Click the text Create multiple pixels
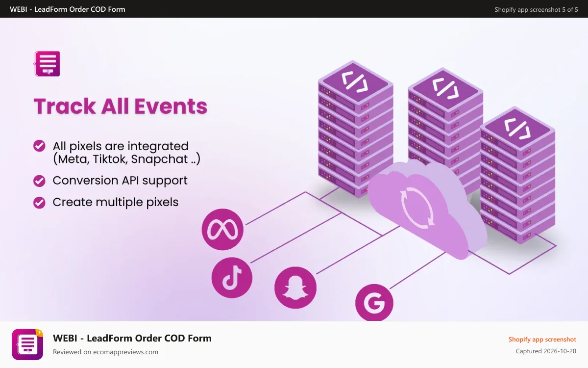This screenshot has height=368, width=588. (x=116, y=202)
